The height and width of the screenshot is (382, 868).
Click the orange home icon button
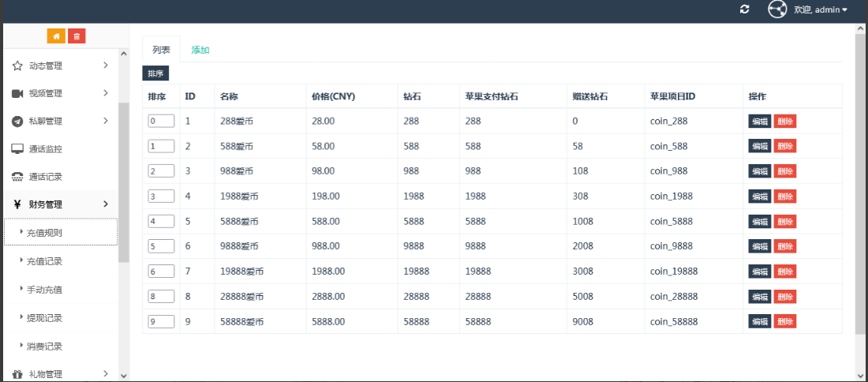coord(56,36)
